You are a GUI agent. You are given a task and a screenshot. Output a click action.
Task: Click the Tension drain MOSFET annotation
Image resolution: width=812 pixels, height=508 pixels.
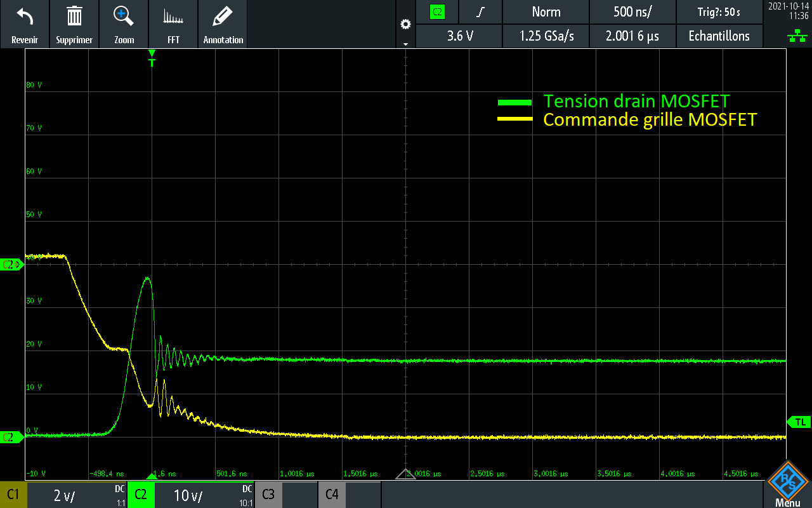pyautogui.click(x=636, y=101)
